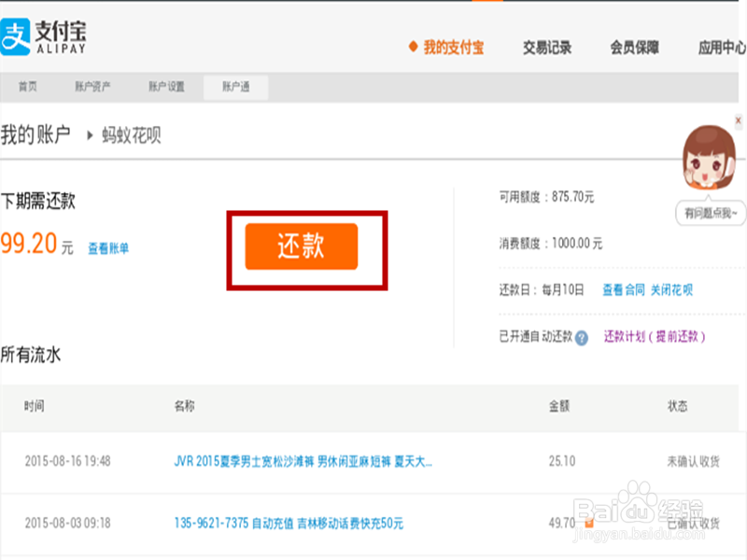Switch to the 首页 tab
The width and height of the screenshot is (747, 560).
point(28,87)
